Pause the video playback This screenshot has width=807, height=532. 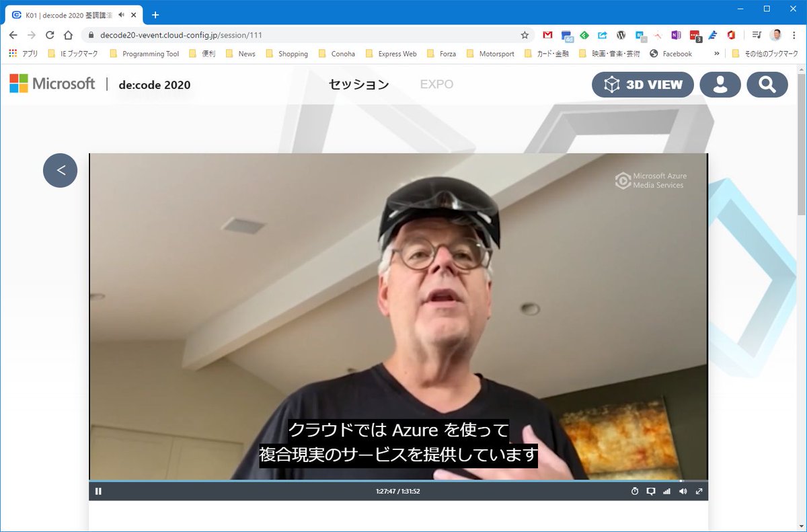[x=98, y=491]
